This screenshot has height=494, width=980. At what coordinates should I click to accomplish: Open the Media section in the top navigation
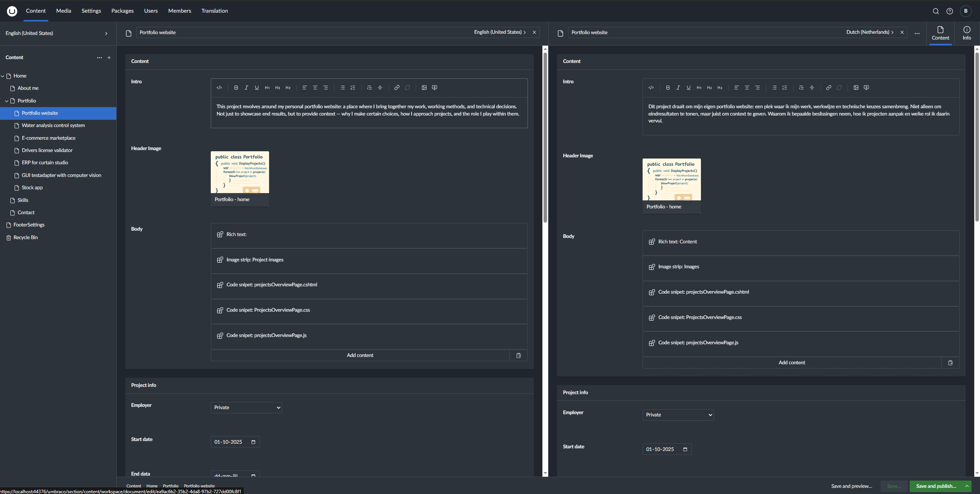(63, 11)
